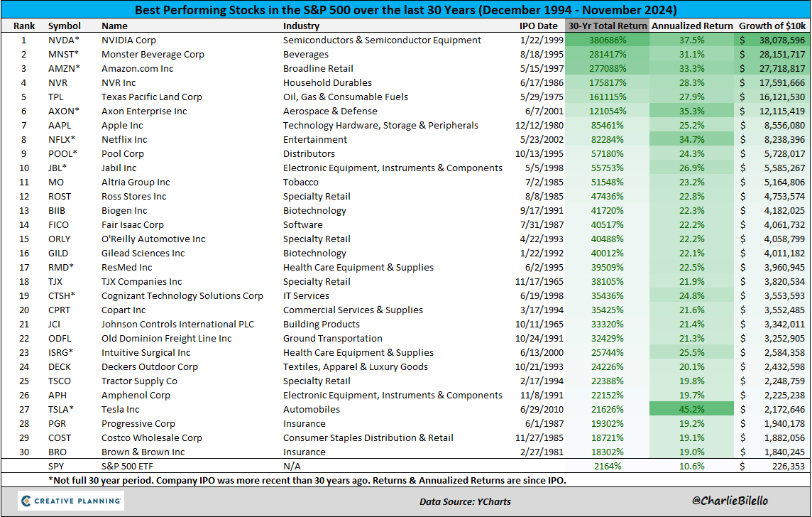The height and width of the screenshot is (517, 812).
Task: Click the Netflix Inc name cell
Action: tap(124, 139)
